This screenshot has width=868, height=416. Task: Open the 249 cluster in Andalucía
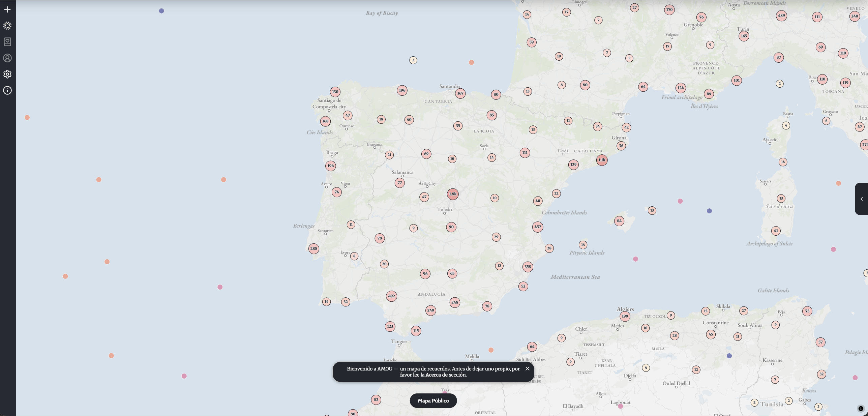coord(430,310)
